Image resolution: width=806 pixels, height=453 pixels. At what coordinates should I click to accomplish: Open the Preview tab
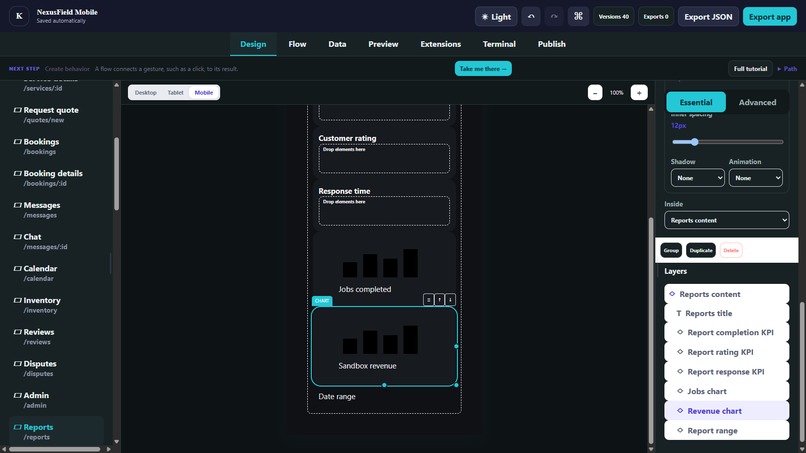383,44
